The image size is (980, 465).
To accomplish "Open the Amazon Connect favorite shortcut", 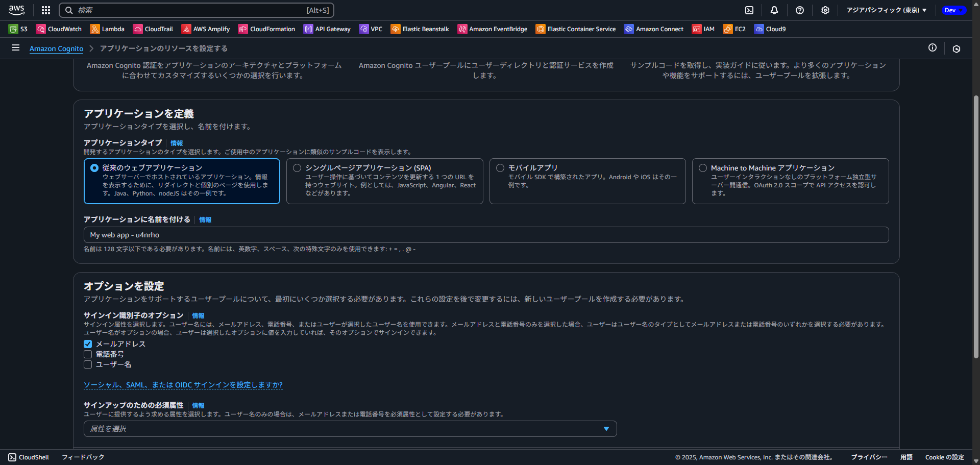I will pos(654,29).
